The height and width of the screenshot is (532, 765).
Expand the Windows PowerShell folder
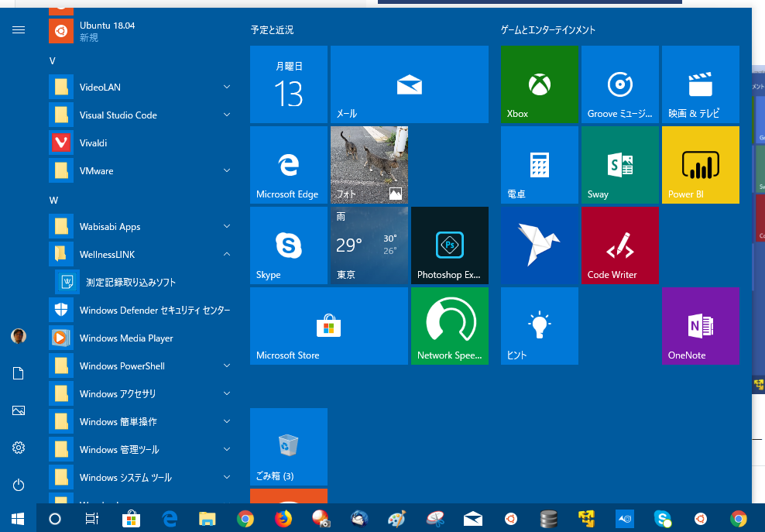tap(139, 366)
